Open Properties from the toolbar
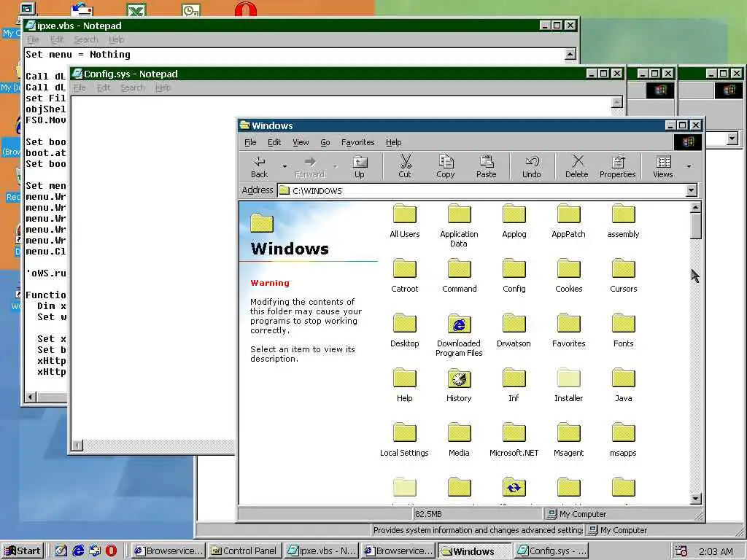This screenshot has height=560, width=747. 617,167
